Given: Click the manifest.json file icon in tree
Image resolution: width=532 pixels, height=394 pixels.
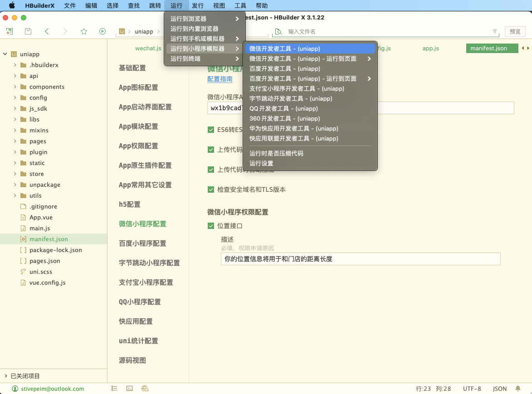Looking at the screenshot, I should 23,239.
